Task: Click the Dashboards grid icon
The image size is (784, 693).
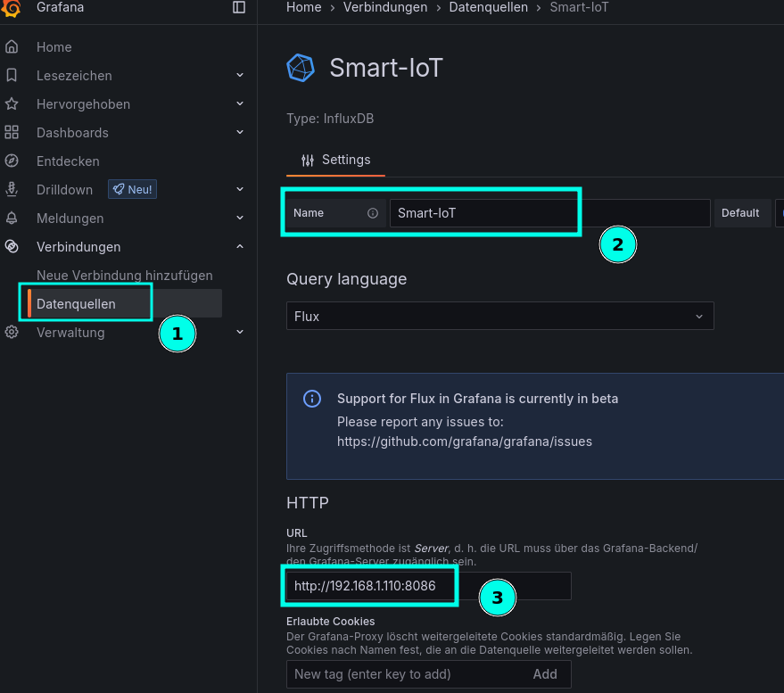Action: tap(12, 133)
